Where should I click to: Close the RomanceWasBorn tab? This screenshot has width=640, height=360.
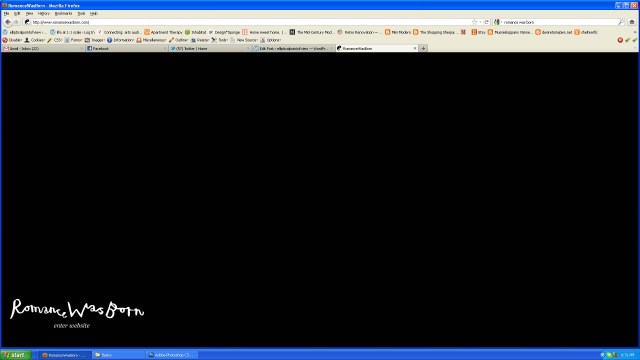pyautogui.click(x=415, y=48)
